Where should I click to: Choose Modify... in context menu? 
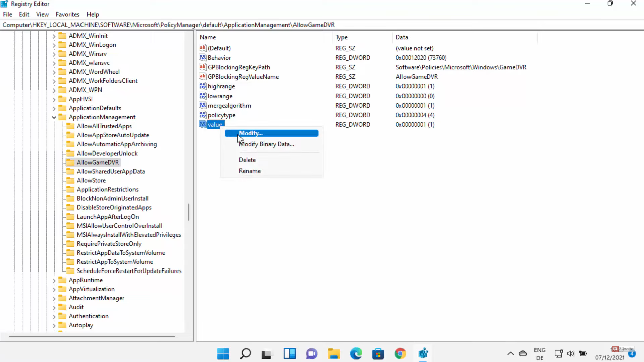point(251,133)
